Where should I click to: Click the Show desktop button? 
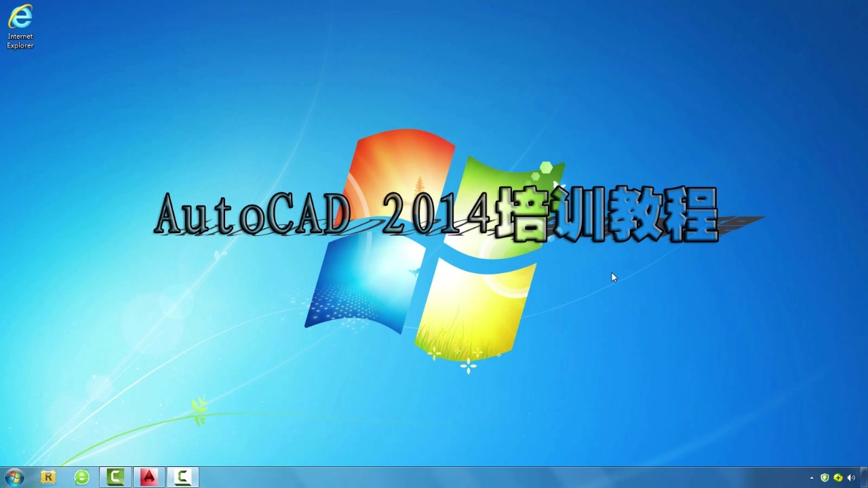[x=863, y=478]
